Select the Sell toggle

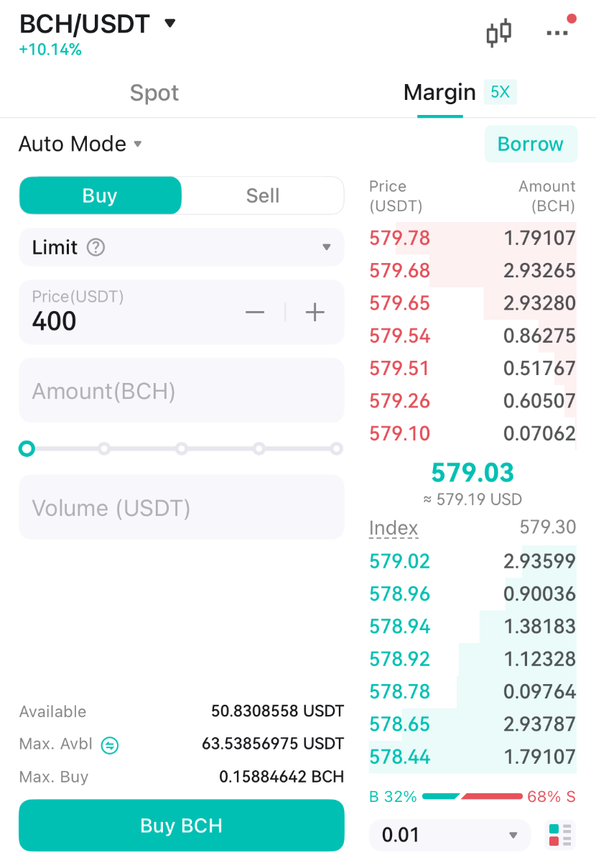(x=263, y=195)
